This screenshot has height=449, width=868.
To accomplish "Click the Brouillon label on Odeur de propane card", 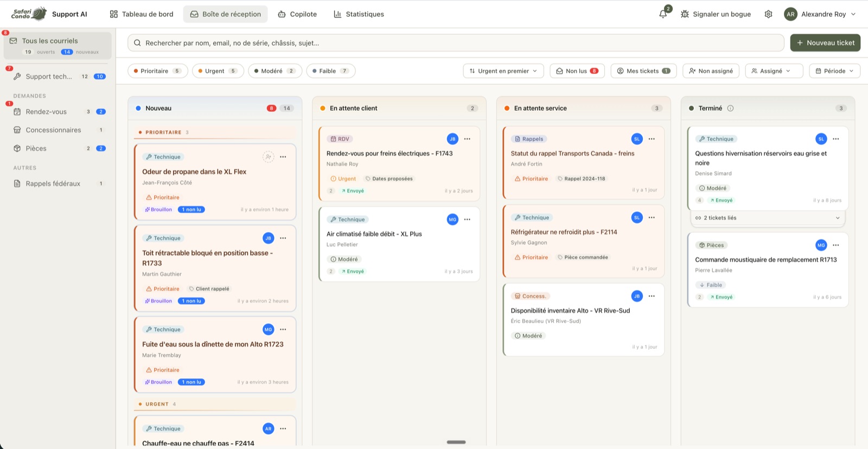I will click(x=158, y=210).
